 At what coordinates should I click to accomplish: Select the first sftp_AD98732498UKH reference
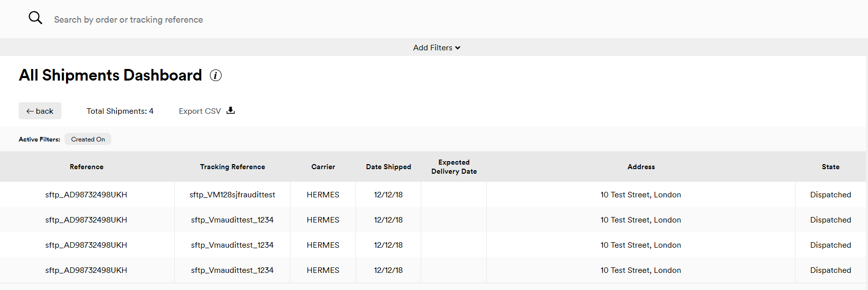coord(86,195)
